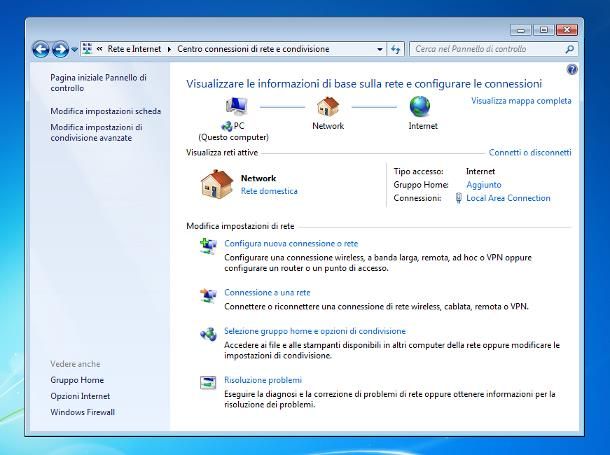This screenshot has width=610, height=455.
Task: Click the search magnifier icon
Action: pyautogui.click(x=569, y=49)
